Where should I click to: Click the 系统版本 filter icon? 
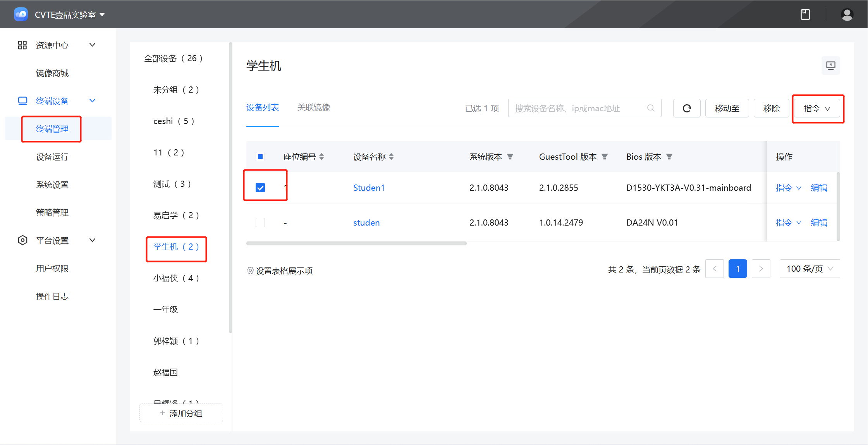point(510,157)
